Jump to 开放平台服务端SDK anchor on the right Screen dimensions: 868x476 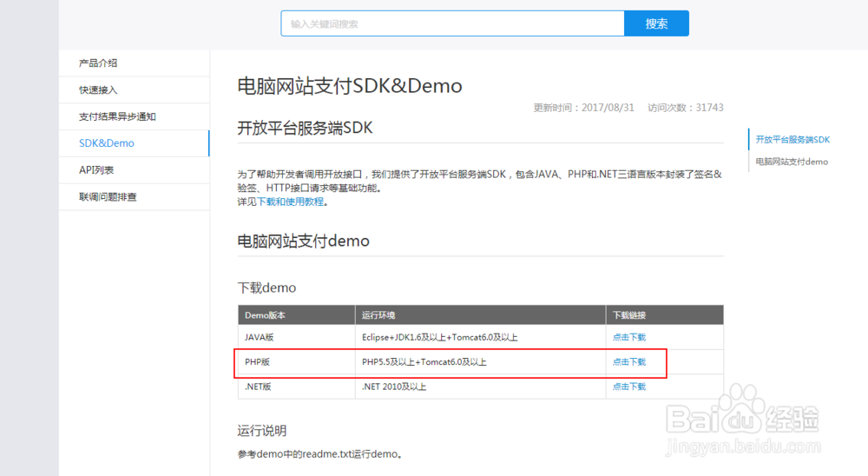[x=792, y=139]
